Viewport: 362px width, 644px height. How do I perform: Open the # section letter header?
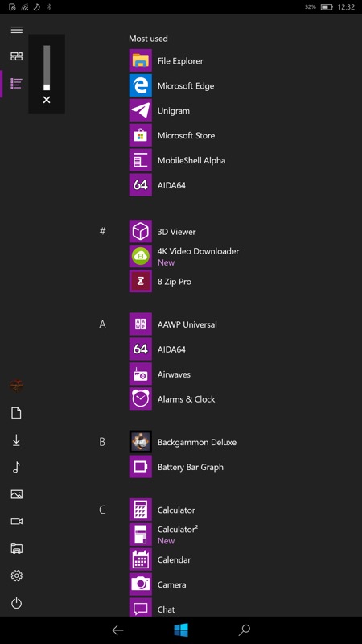point(103,231)
